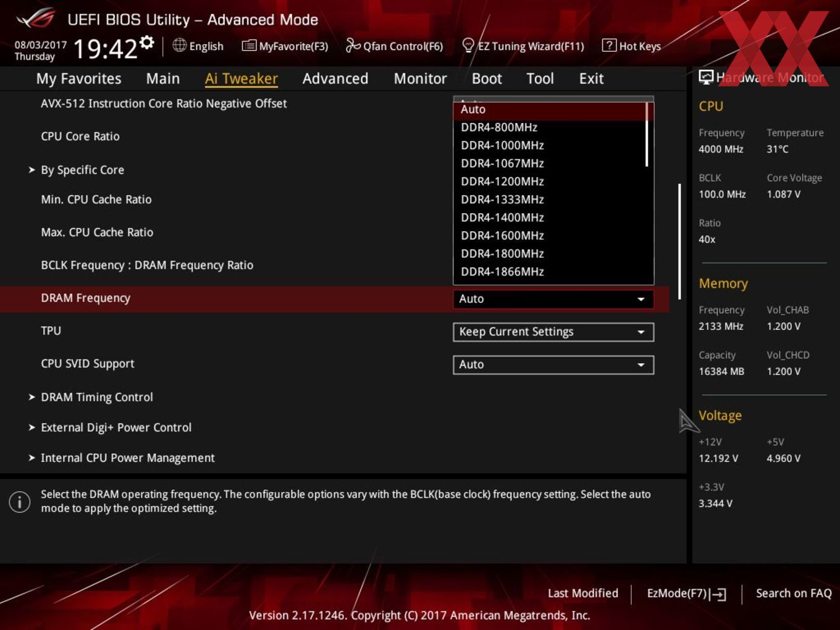This screenshot has width=840, height=630.
Task: Click the language globe icon
Action: (179, 45)
